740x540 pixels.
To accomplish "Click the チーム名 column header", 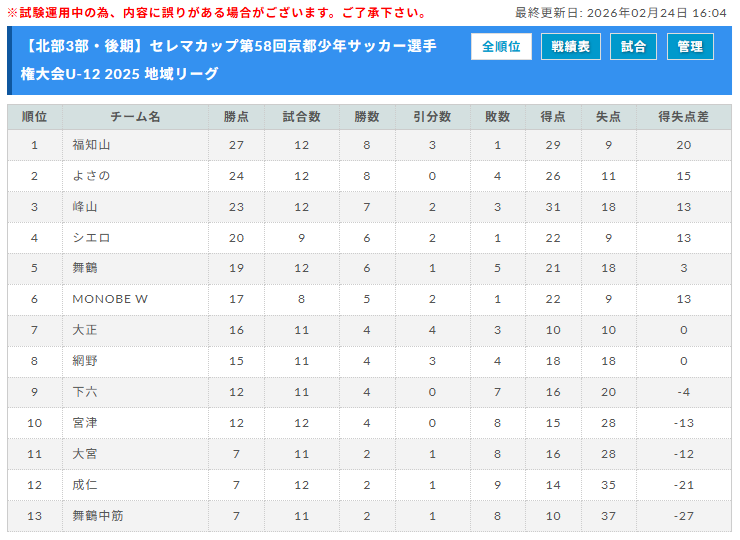I will pyautogui.click(x=135, y=117).
